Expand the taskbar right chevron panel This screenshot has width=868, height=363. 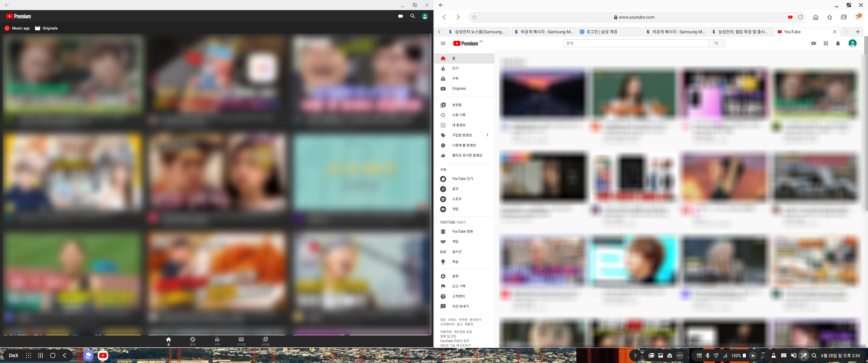coord(635,355)
